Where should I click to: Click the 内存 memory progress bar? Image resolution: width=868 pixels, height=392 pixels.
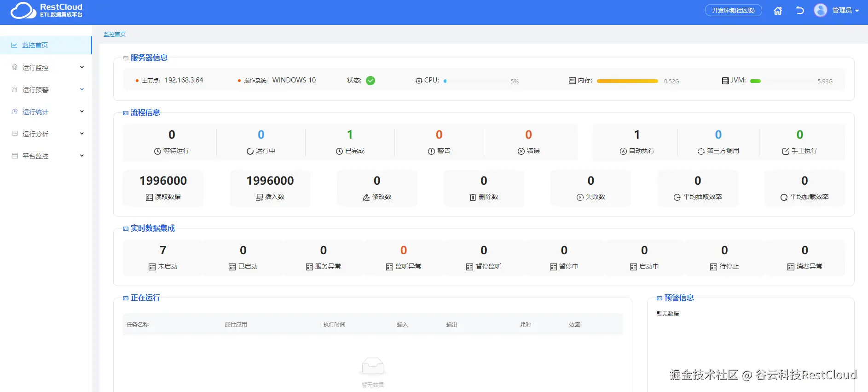coord(628,81)
